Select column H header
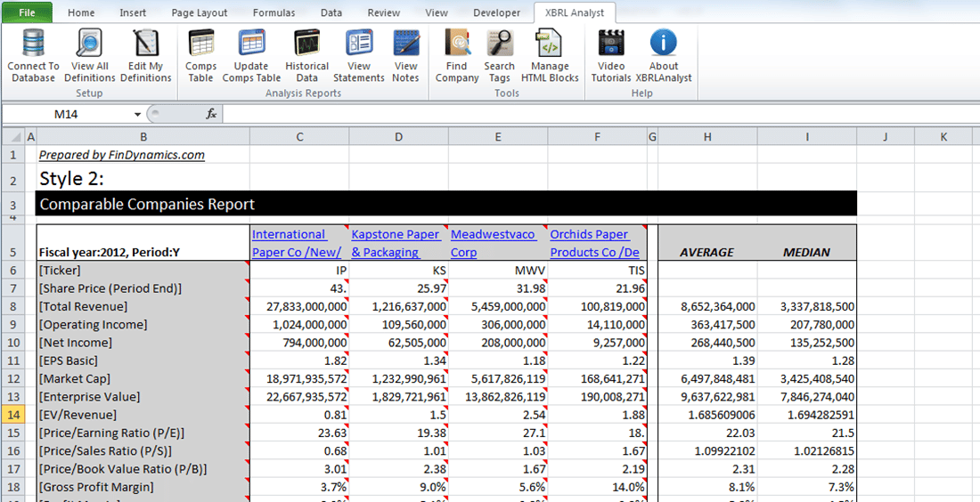The height and width of the screenshot is (502, 980). pyautogui.click(x=707, y=136)
